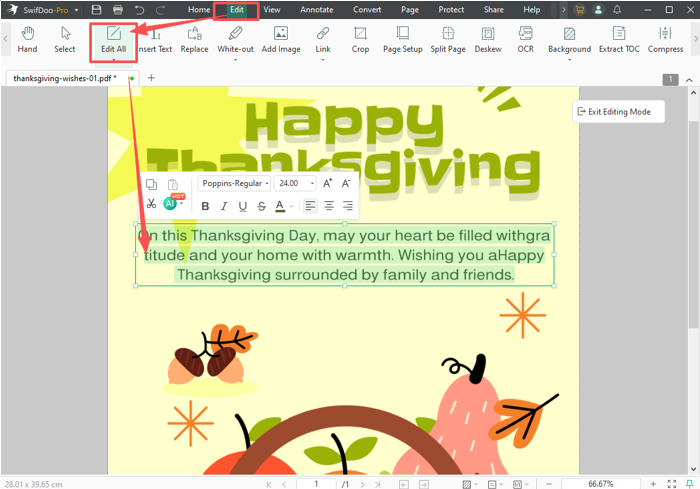This screenshot has width=700, height=489.
Task: Increase font size with A+ button
Action: point(328,183)
